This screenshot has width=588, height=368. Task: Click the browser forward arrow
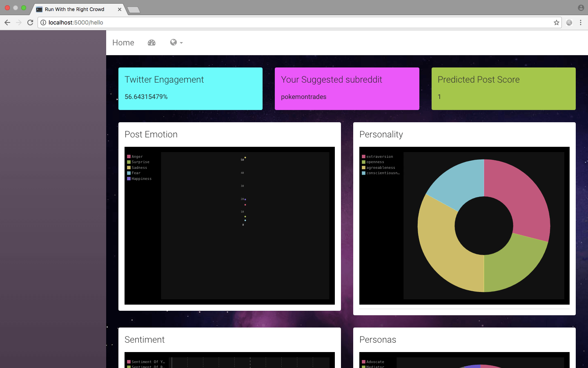coord(19,22)
